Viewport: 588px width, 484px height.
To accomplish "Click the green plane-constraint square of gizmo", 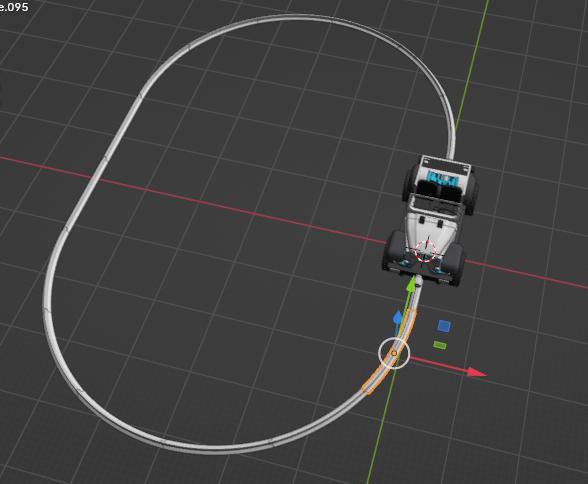I will click(440, 345).
